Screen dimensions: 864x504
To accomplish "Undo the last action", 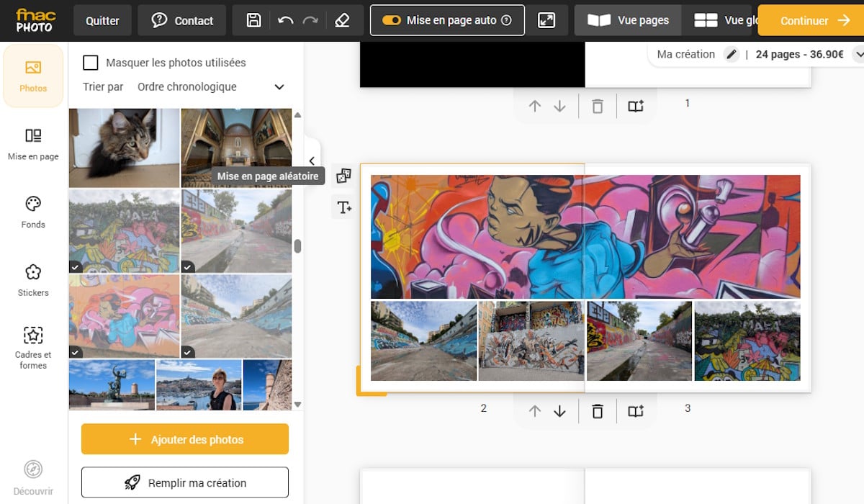I will click(x=285, y=20).
